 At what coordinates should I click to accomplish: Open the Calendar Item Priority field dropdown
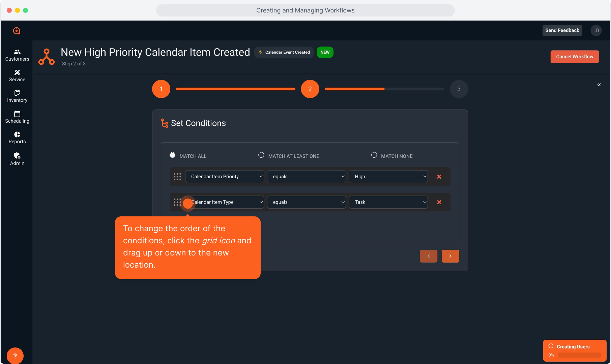point(225,177)
